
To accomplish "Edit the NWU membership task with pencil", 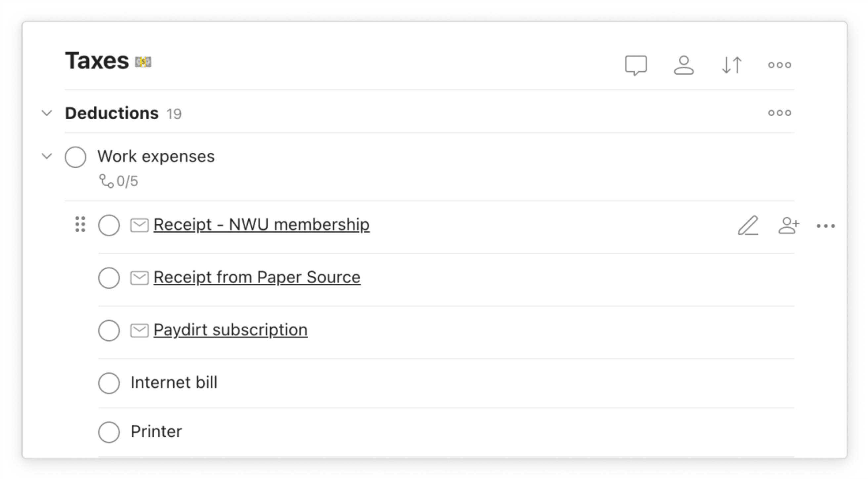I will [748, 225].
